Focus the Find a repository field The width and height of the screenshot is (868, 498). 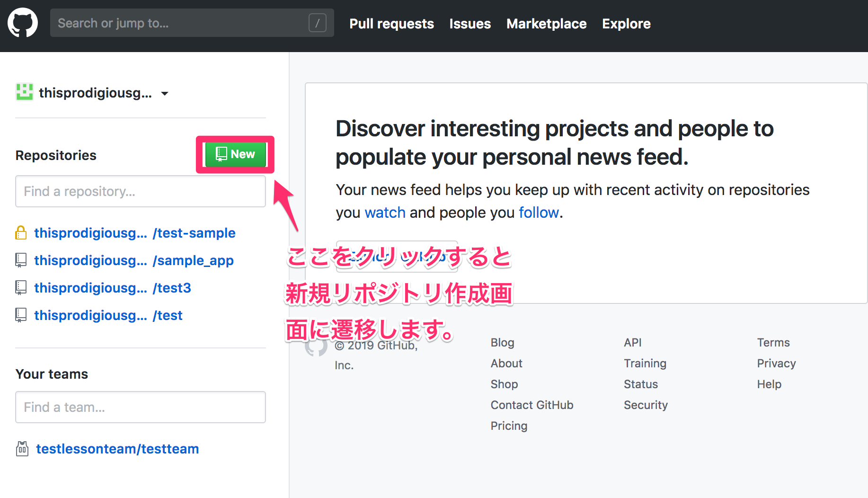[141, 191]
